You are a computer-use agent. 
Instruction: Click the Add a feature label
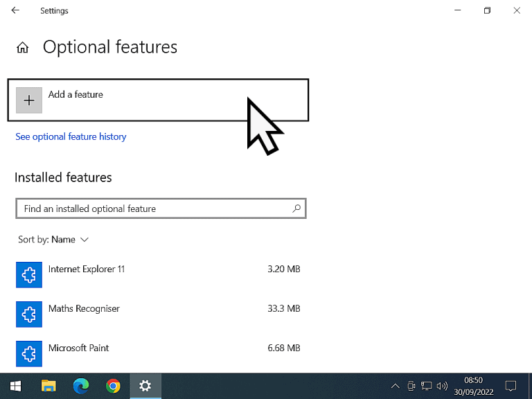(x=76, y=94)
